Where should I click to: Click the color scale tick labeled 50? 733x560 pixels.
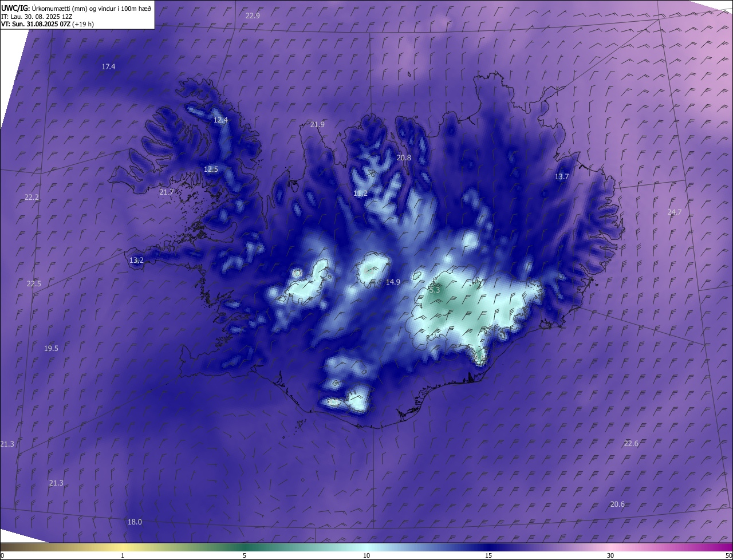point(728,556)
